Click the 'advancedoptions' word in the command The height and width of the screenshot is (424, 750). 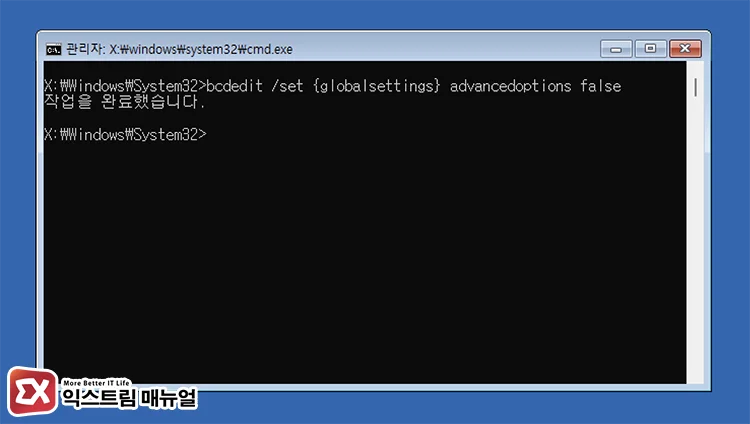point(511,86)
